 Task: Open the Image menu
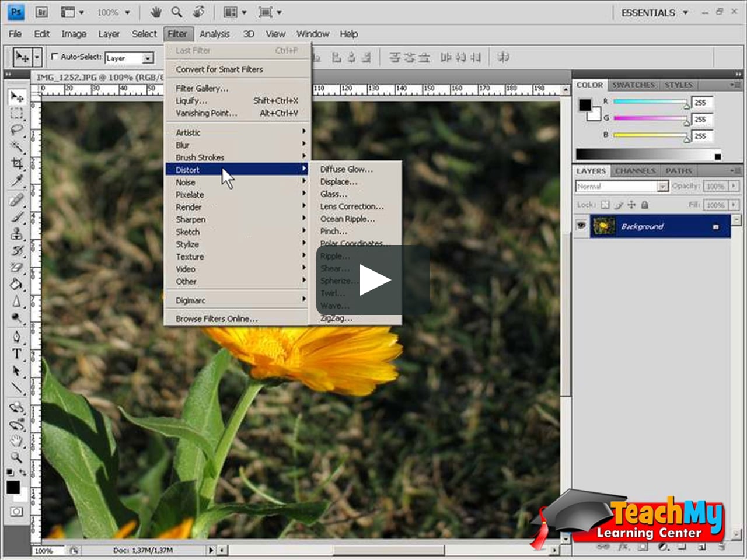coord(74,34)
